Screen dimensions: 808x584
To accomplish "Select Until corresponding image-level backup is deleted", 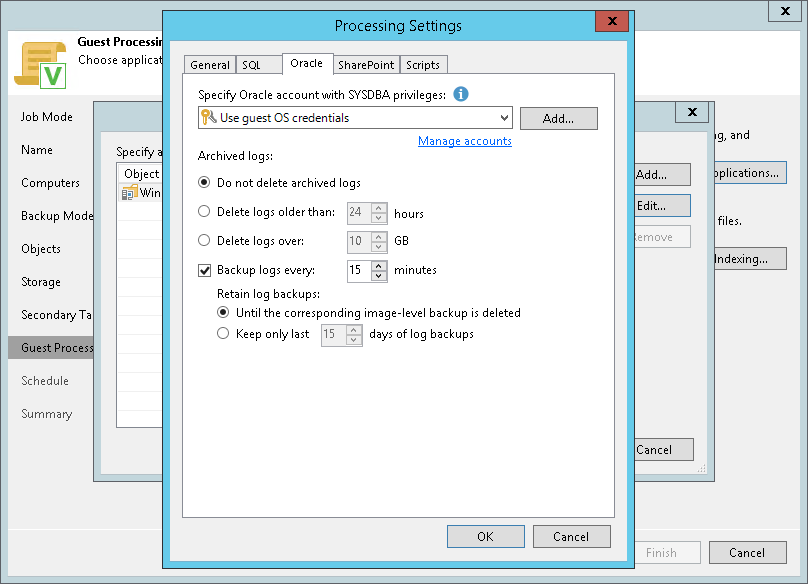I will [x=223, y=312].
